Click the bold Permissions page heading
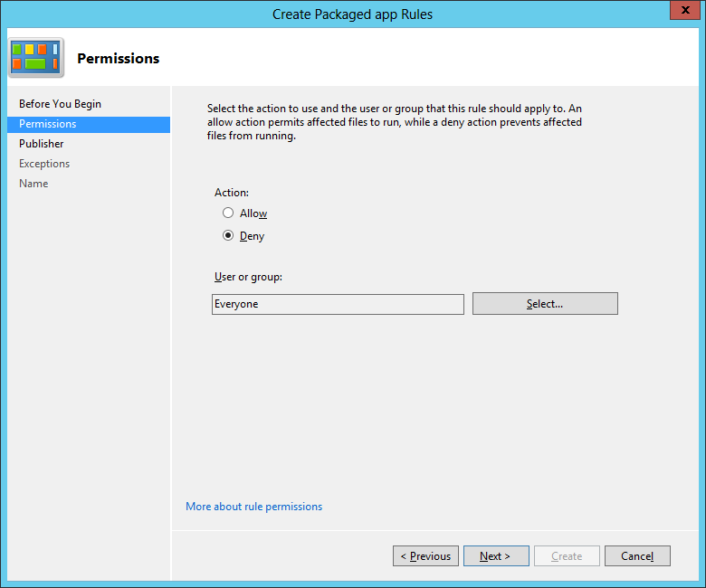706x588 pixels. [118, 59]
